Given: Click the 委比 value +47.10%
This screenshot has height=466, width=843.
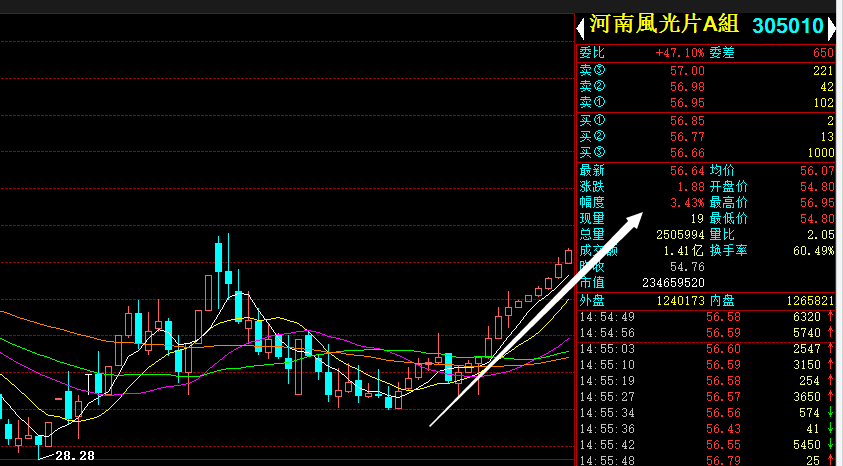Looking at the screenshot, I should pyautogui.click(x=680, y=53).
